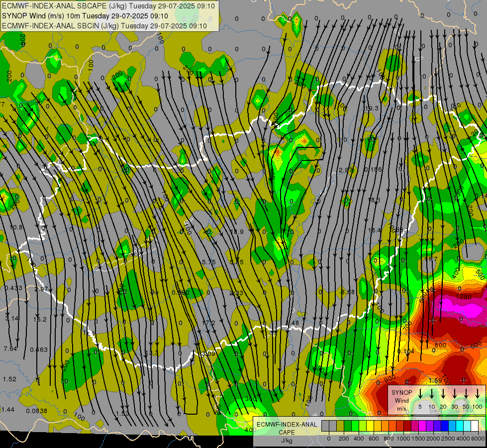Pick the olive swatch in CAPE color bar
Screen dimensions: 487x448
pyautogui.click(x=340, y=426)
